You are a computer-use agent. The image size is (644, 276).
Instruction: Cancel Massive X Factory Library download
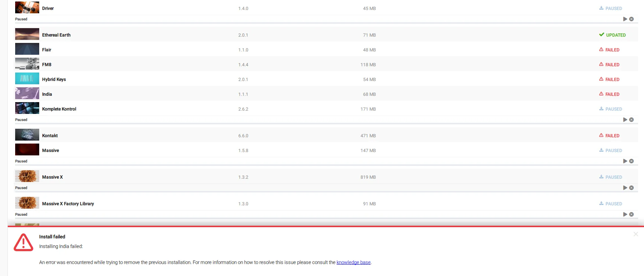click(x=631, y=214)
